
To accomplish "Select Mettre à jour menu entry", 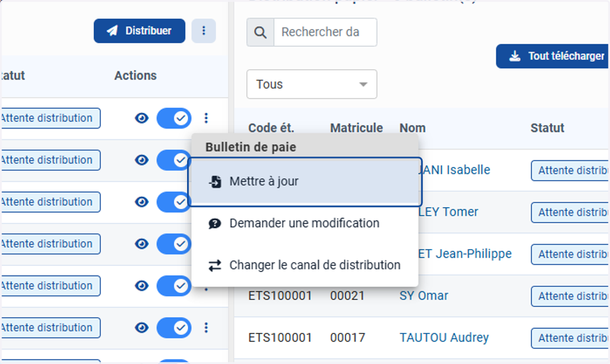I will click(x=305, y=181).
